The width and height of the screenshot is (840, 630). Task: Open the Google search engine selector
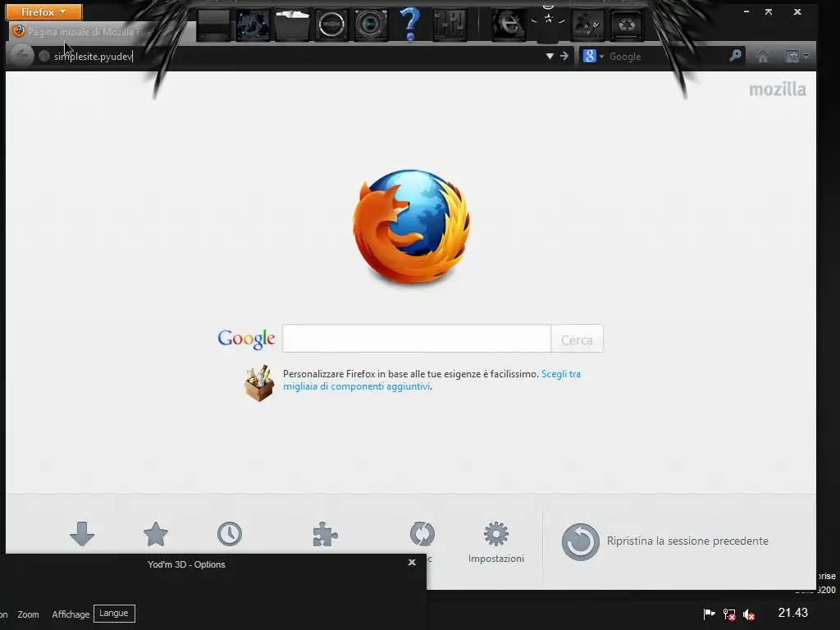[592, 57]
